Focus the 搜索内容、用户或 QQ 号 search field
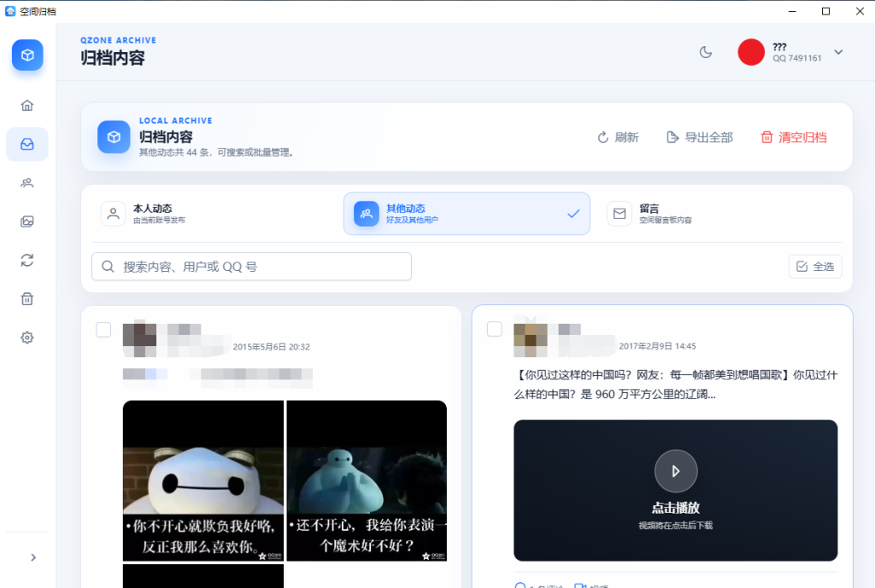Viewport: 875px width, 588px height. point(252,267)
